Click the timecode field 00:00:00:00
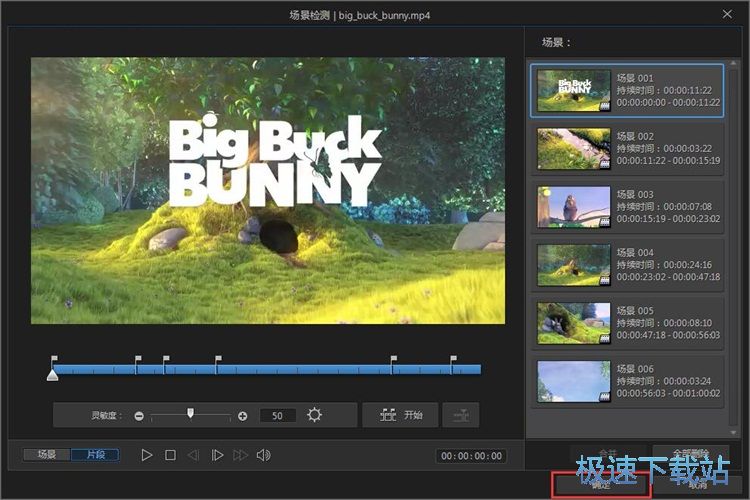This screenshot has height=500, width=750. coord(471,456)
